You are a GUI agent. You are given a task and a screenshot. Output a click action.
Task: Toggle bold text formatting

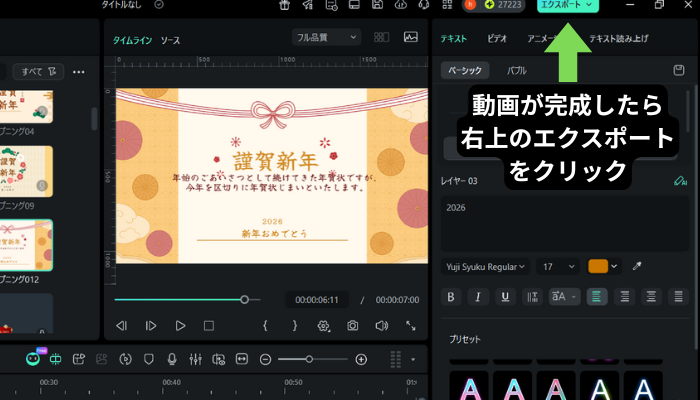(x=451, y=297)
